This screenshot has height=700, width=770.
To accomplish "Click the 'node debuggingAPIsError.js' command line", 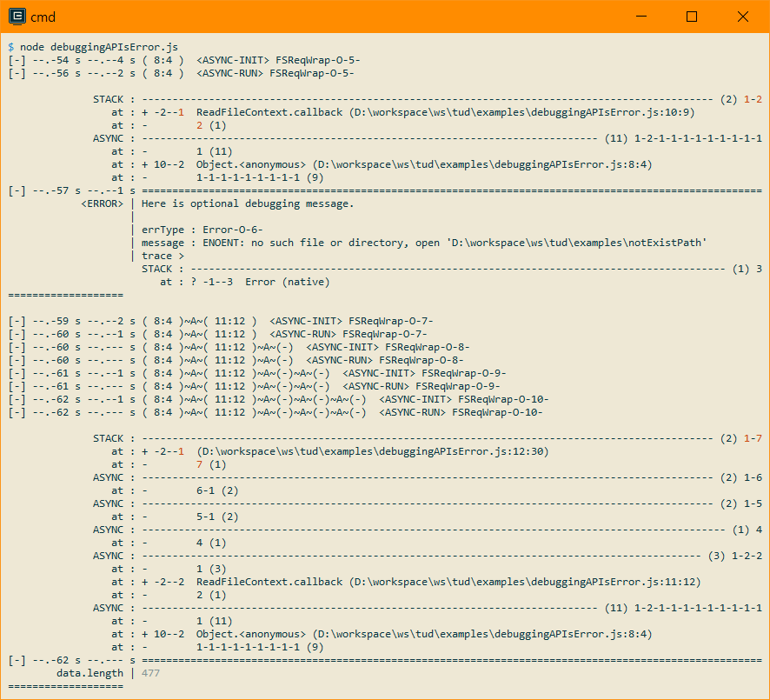I will click(99, 47).
